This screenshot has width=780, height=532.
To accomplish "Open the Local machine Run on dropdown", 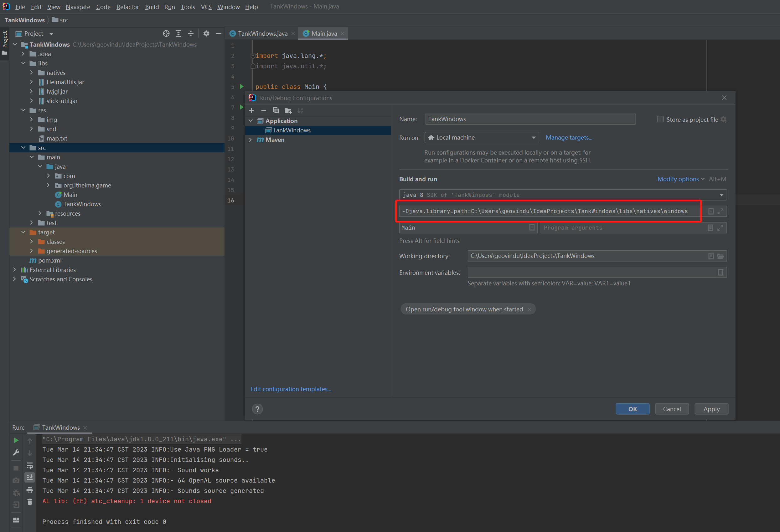I will [482, 137].
